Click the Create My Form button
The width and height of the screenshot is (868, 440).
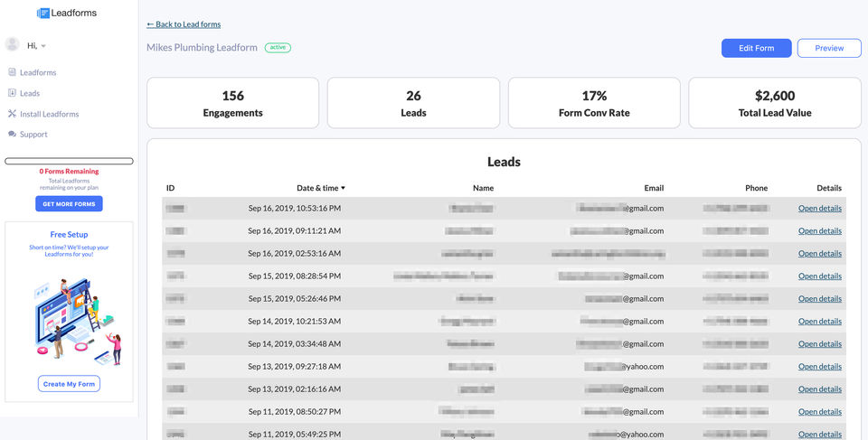(69, 384)
